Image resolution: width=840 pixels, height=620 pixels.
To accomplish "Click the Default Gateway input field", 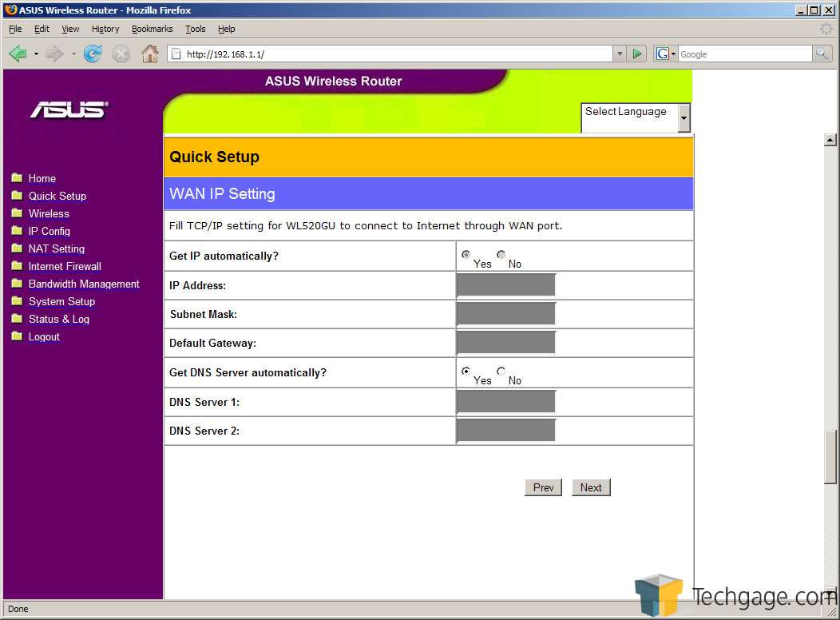I will 505,343.
